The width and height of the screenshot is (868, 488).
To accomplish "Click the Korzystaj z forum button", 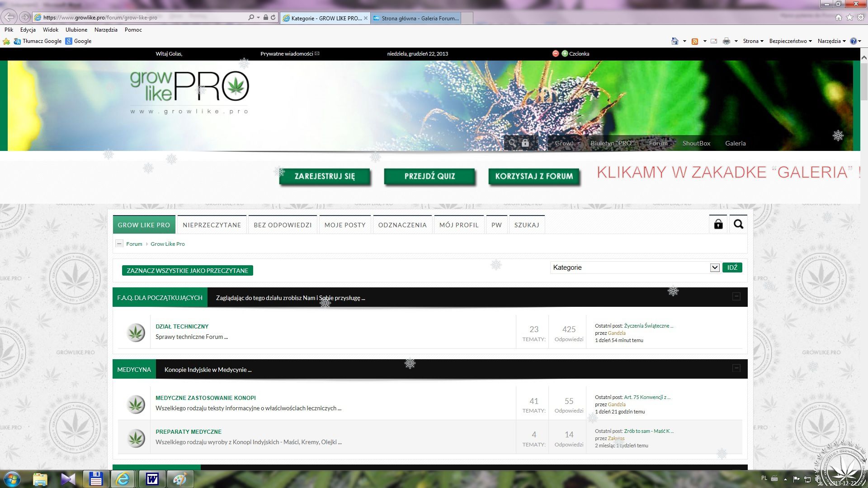I will (534, 176).
